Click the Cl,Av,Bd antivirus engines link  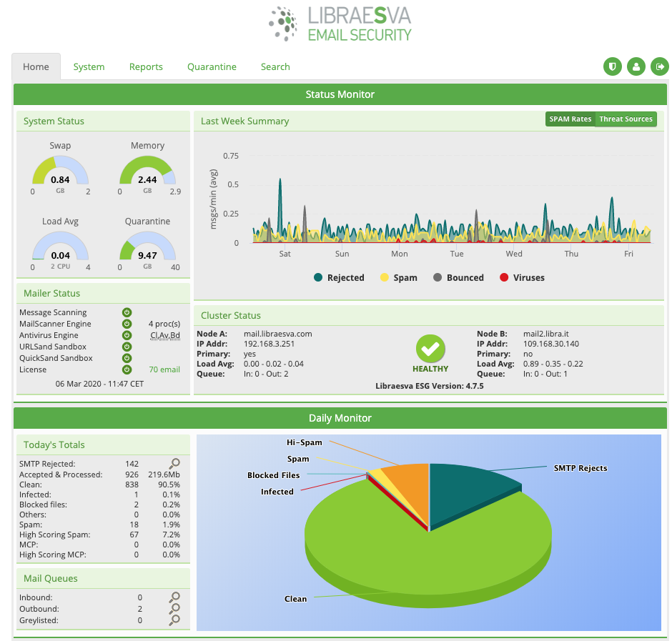tap(165, 335)
